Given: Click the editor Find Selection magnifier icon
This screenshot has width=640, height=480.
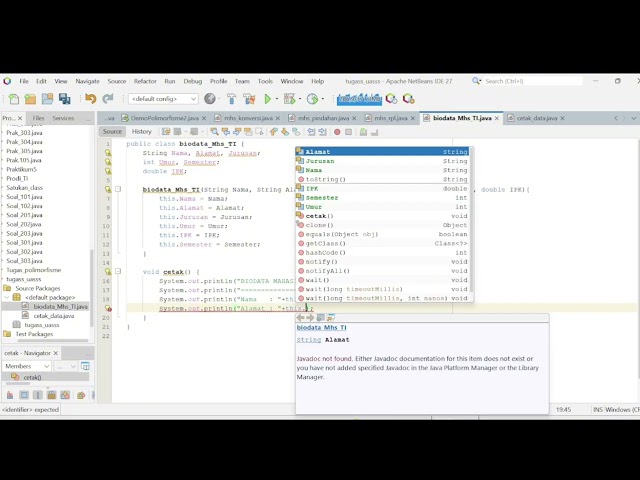Looking at the screenshot, I should point(214,131).
